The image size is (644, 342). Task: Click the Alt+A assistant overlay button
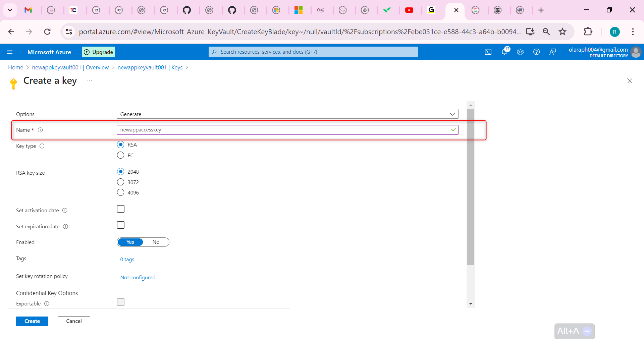(575, 331)
